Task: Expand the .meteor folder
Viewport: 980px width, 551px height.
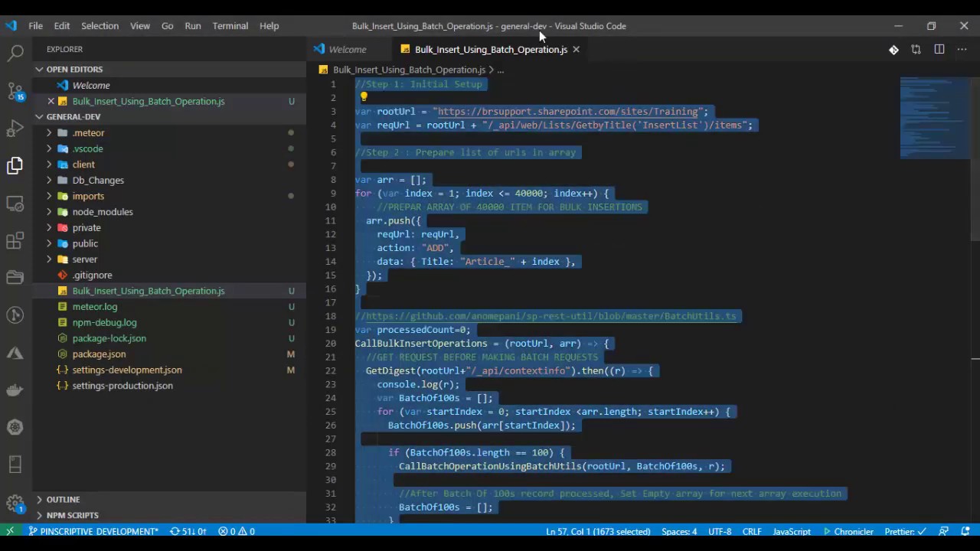Action: coord(49,133)
